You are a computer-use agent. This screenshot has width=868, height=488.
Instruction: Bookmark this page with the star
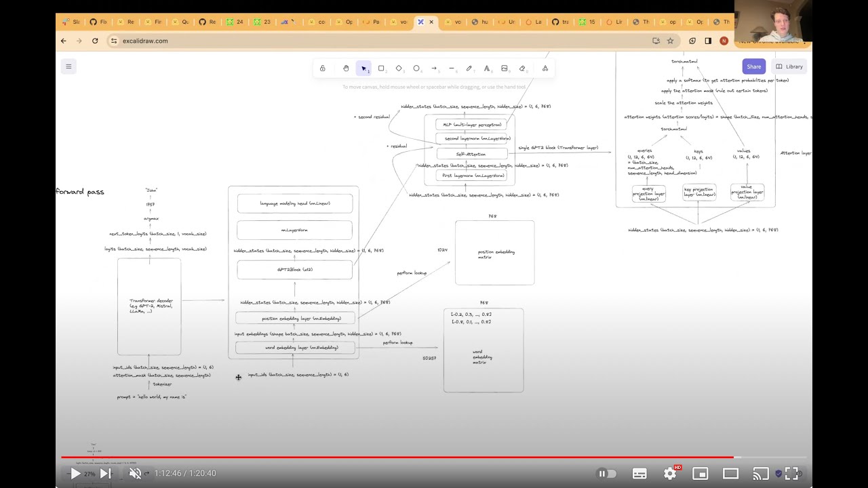click(x=670, y=41)
